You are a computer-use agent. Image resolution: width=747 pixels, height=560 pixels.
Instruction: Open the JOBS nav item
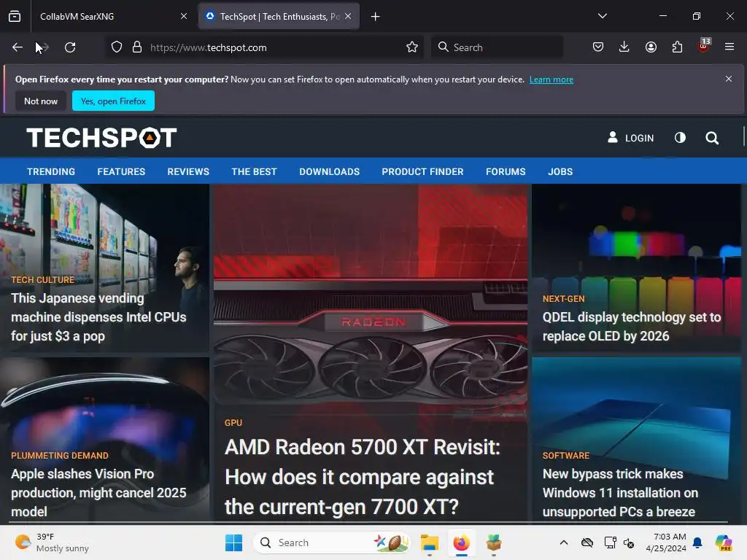560,171
